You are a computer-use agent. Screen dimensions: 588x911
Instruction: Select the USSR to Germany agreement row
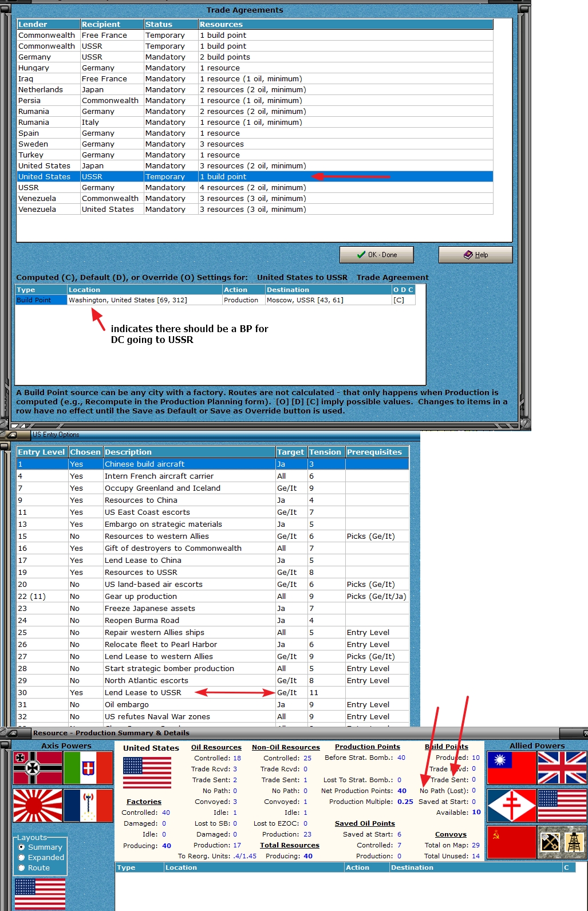(255, 187)
